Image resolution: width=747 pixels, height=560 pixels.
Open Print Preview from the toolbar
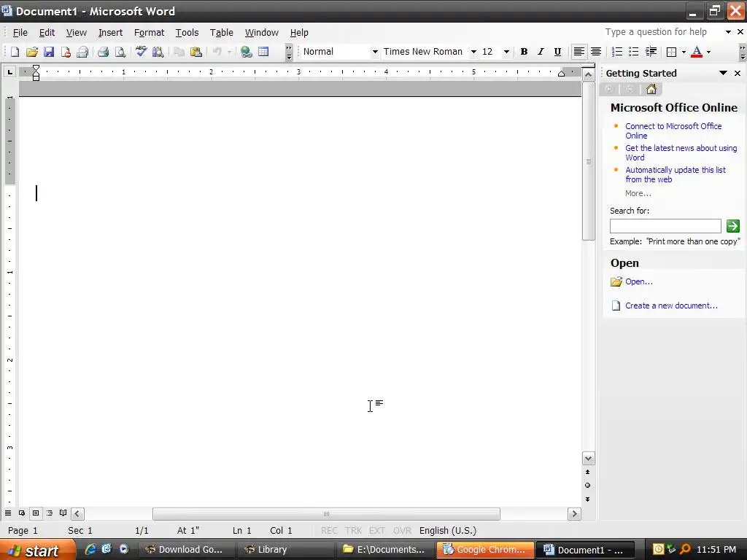[x=120, y=52]
